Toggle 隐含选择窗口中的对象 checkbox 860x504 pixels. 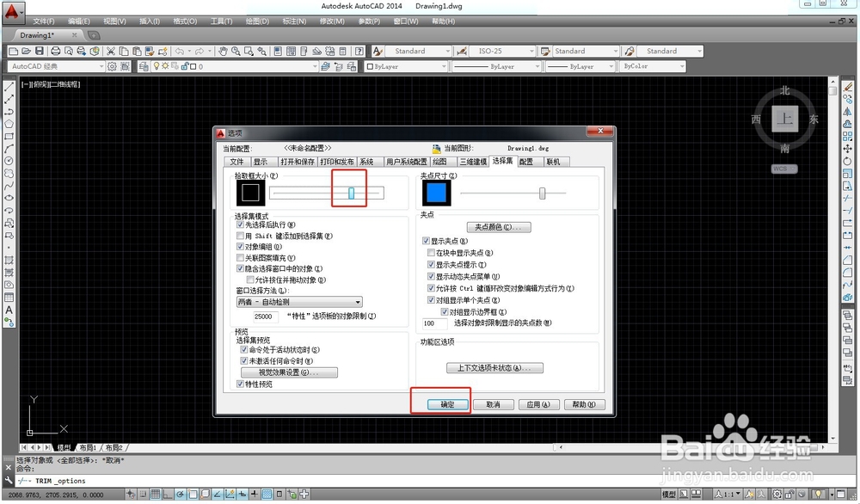point(240,268)
